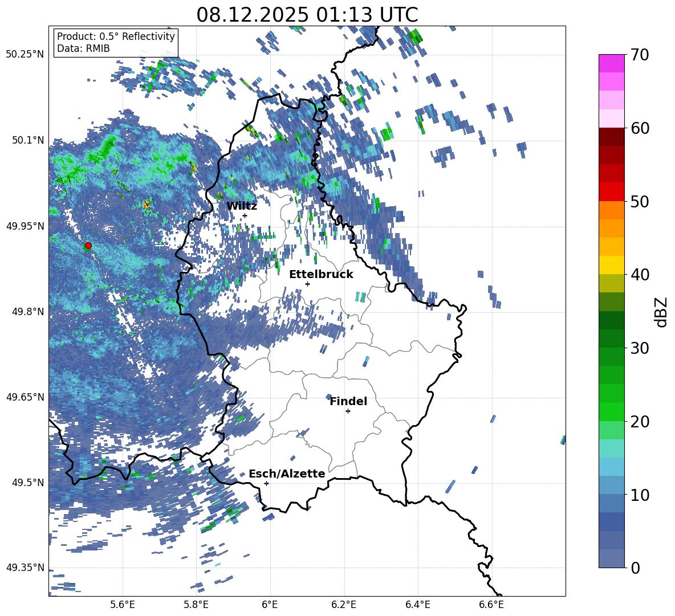Click the colorbar tick label 40
Screen dimensions: 675x616
(x=640, y=275)
